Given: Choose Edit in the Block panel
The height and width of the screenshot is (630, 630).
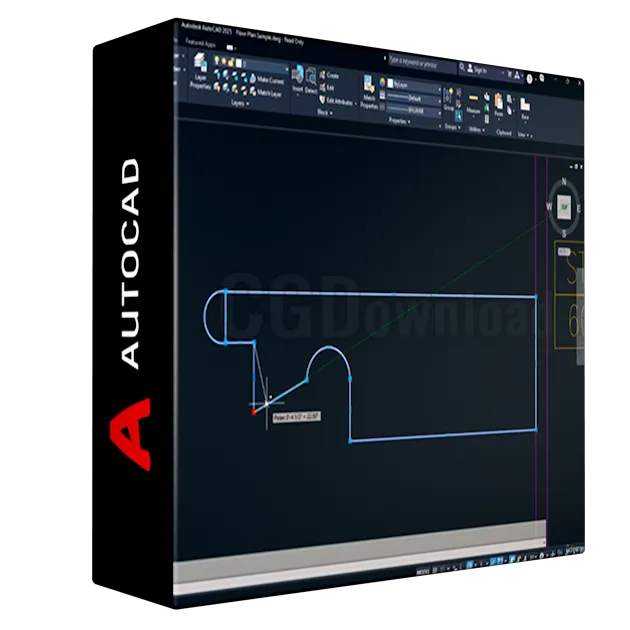Looking at the screenshot, I should tap(327, 88).
